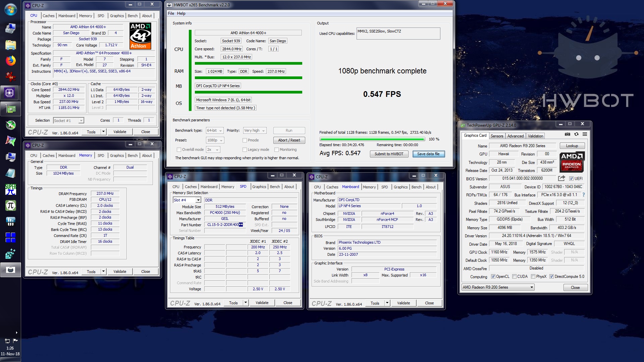Open the GPU-Z hamburger menu

tap(585, 134)
